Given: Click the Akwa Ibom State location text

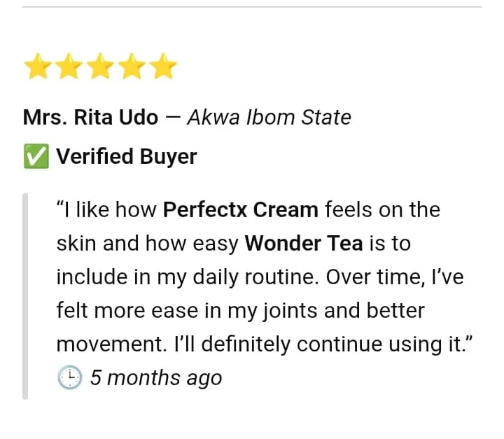Looking at the screenshot, I should tap(269, 117).
